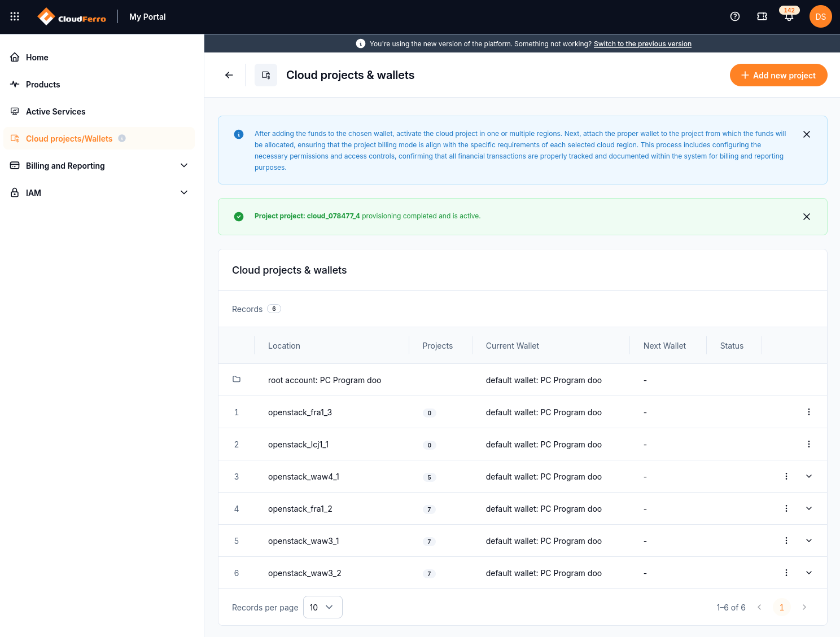Open notifications bell with 142 badge
Viewport: 840px width, 637px height.
point(789,16)
